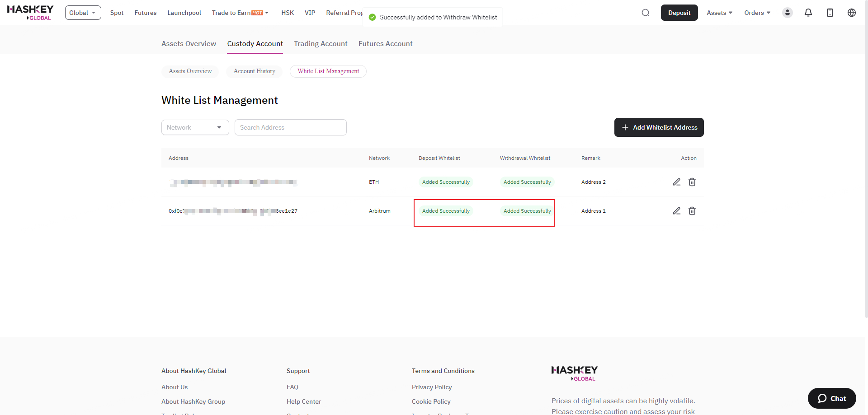The image size is (868, 415).
Task: Open the language globe icon
Action: click(x=852, y=13)
